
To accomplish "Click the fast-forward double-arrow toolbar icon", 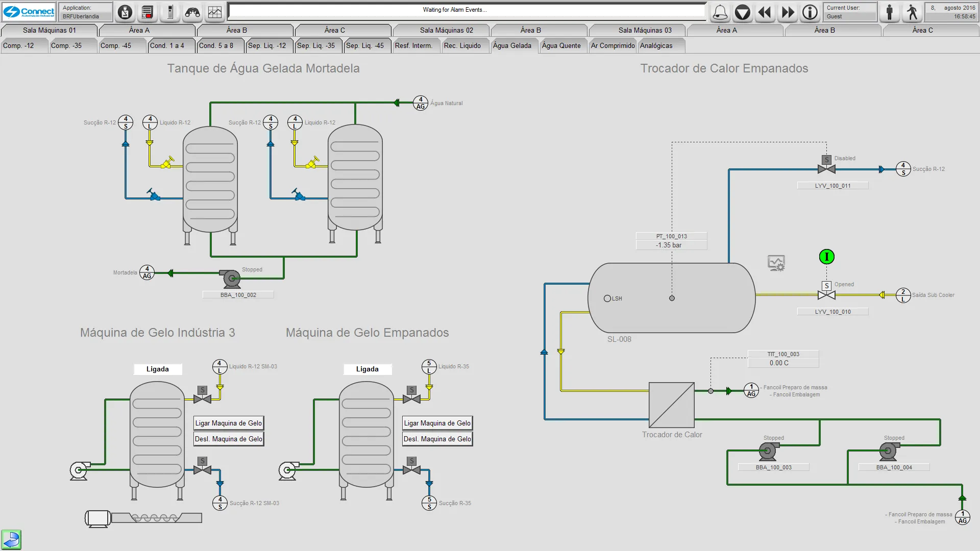I will 788,12.
